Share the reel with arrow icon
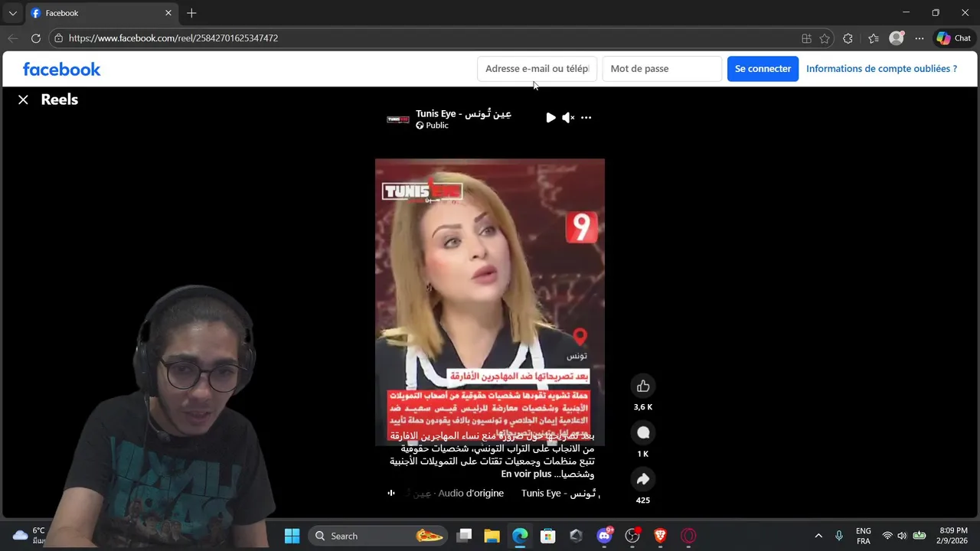The height and width of the screenshot is (551, 980). [643, 480]
